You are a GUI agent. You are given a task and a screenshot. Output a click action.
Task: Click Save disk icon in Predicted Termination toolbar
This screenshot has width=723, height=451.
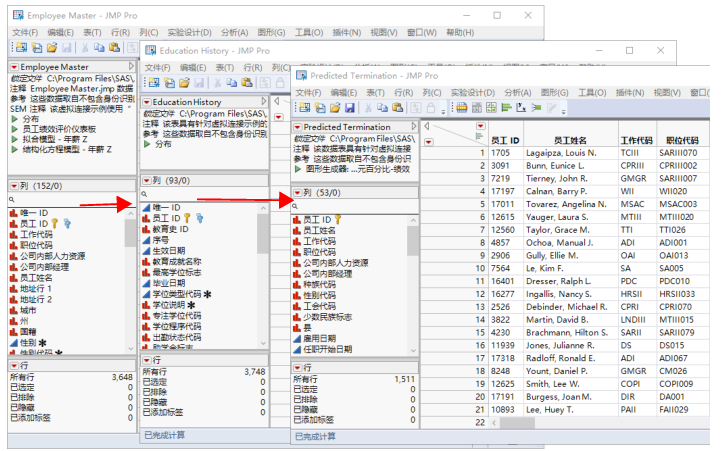[x=350, y=108]
